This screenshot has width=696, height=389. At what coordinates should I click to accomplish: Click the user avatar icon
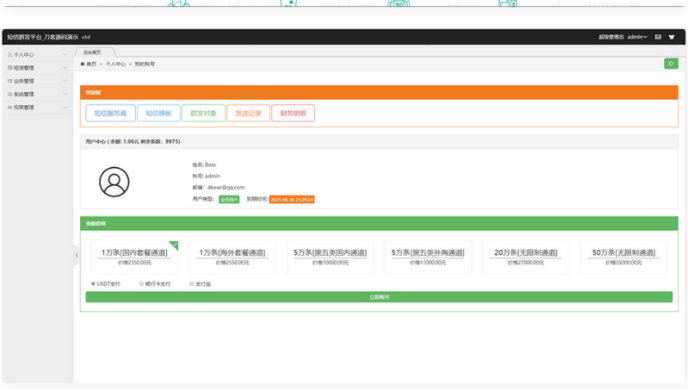click(114, 182)
